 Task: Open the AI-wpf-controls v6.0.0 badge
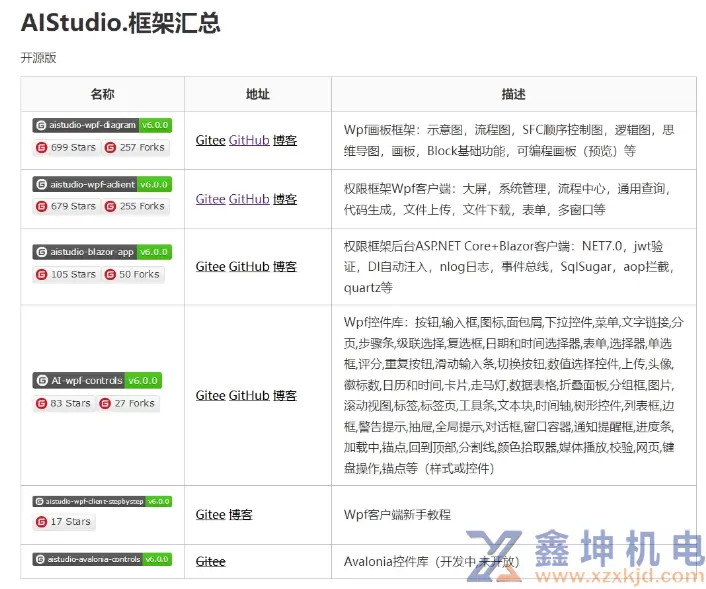[x=97, y=381]
